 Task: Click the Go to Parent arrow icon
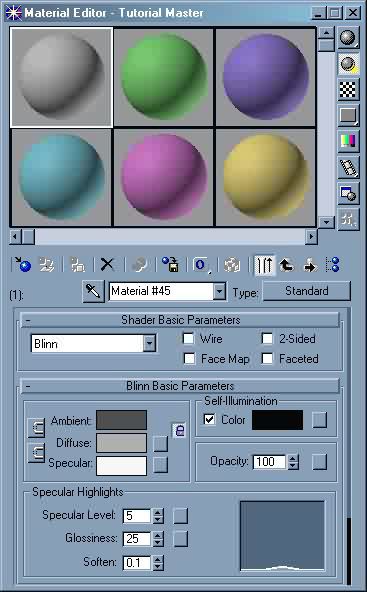[287, 265]
